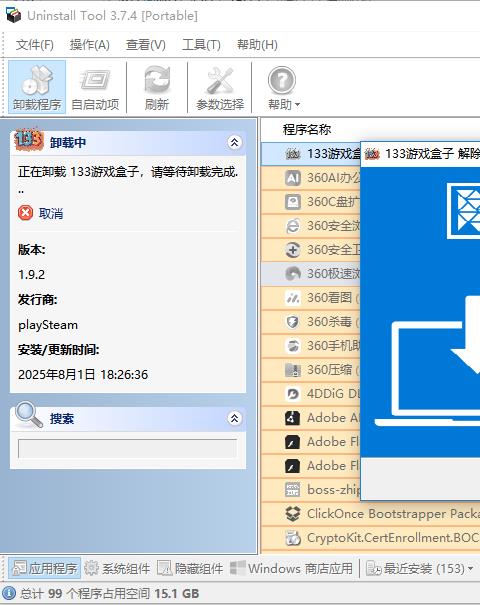Open the 帮助 toolbar dropdown

283,87
